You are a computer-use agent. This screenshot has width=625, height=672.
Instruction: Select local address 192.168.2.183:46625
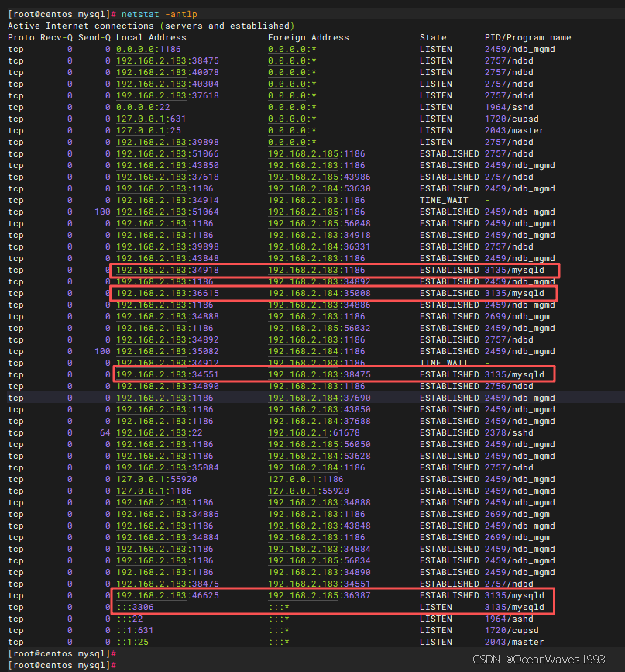[x=167, y=595]
